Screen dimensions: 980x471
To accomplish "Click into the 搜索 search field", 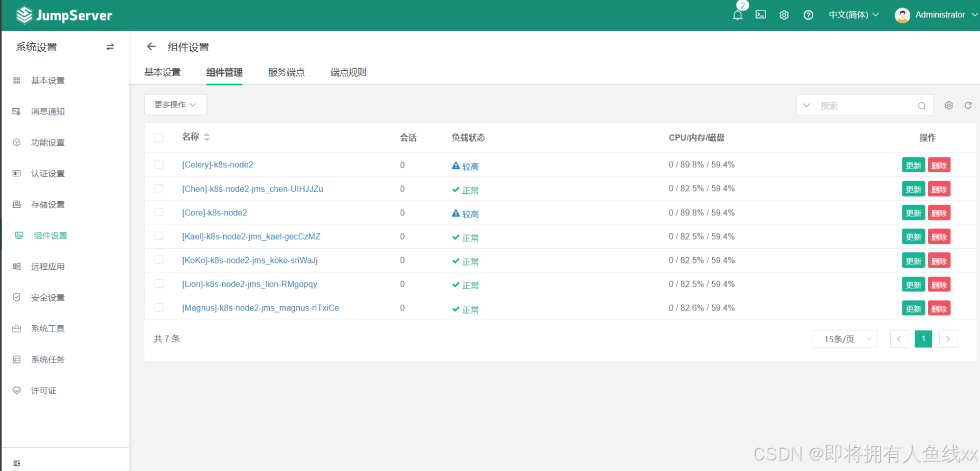I will tap(866, 106).
